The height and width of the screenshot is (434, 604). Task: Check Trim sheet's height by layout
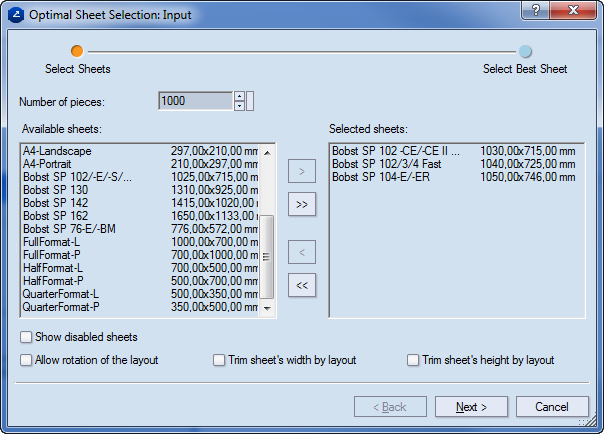413,360
